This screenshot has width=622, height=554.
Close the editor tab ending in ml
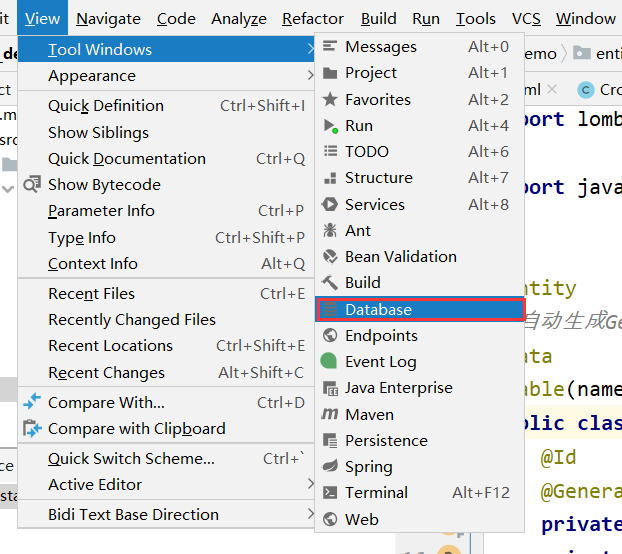552,90
